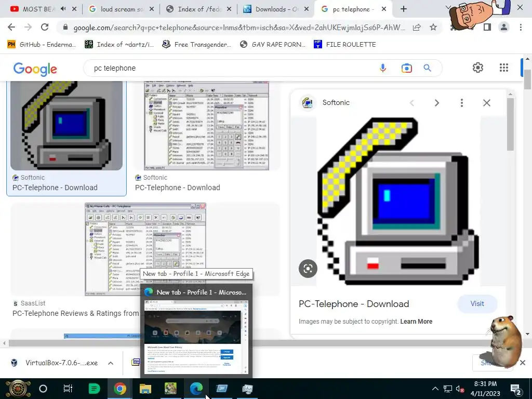Screen dimensions: 532x399
Task: Mute the MOST BEA YouTube tab audio
Action: [63, 9]
